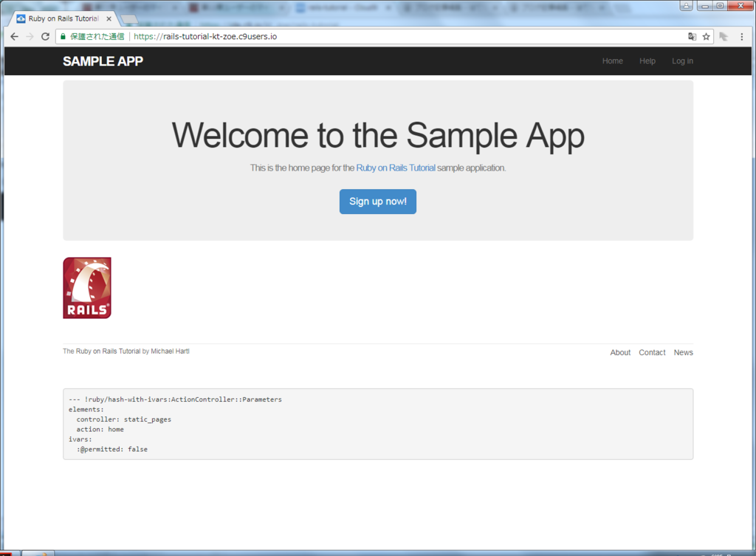Go back with the browser back arrow
Viewport: 756px width, 556px height.
(x=15, y=37)
